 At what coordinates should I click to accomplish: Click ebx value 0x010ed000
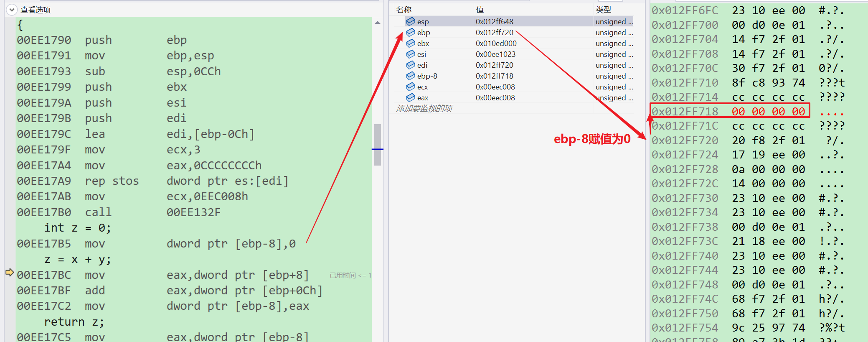(496, 43)
